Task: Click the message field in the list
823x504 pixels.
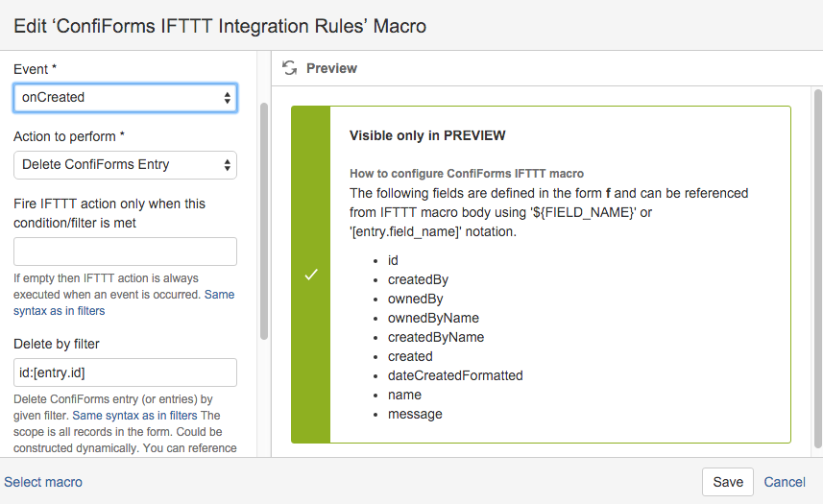Action: point(415,415)
